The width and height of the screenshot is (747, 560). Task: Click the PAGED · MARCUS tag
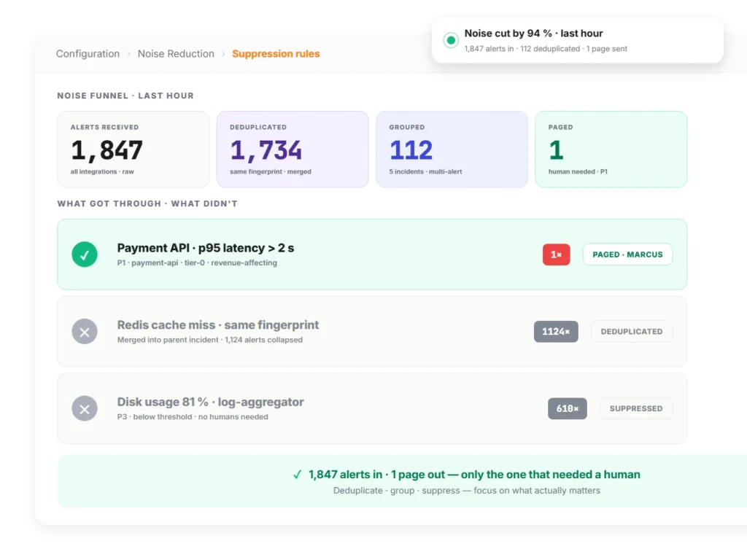627,254
